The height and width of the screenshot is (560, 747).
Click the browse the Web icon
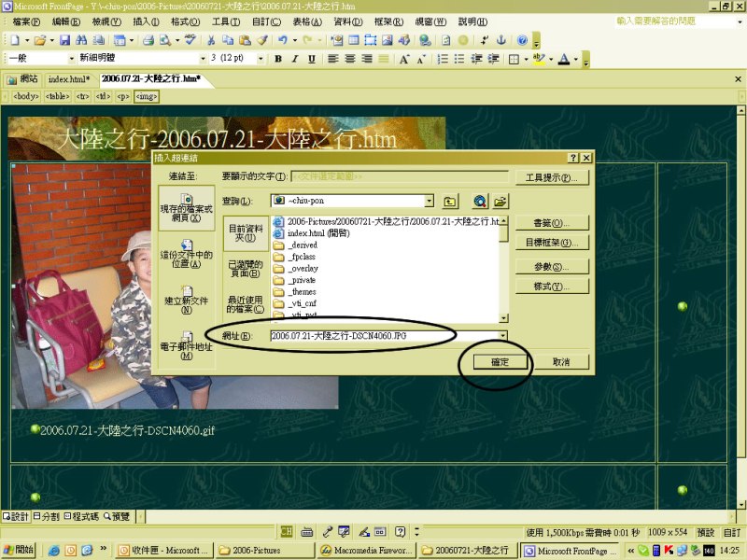point(480,201)
